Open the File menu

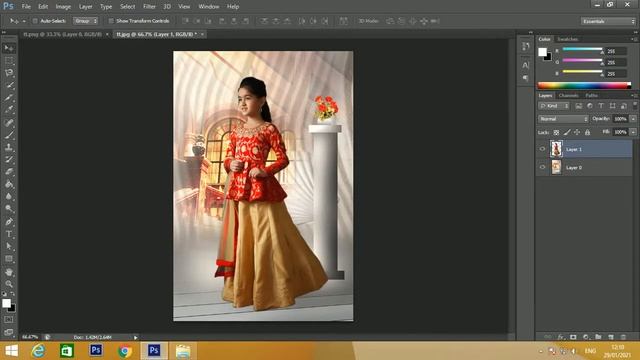pos(26,7)
